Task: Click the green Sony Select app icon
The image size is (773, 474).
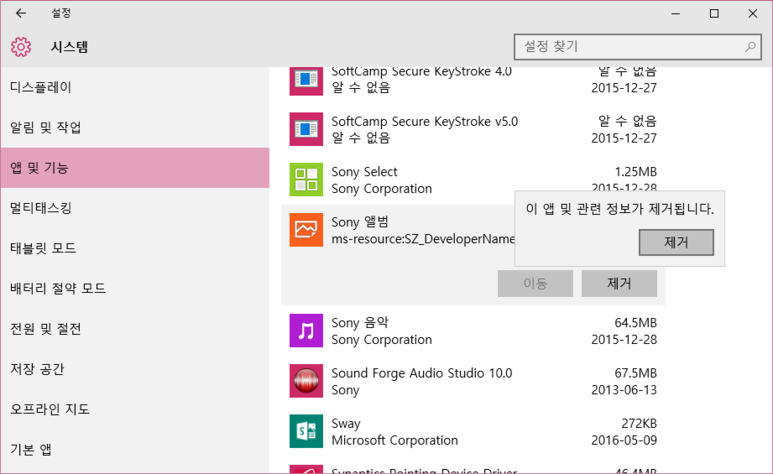Action: [x=306, y=180]
